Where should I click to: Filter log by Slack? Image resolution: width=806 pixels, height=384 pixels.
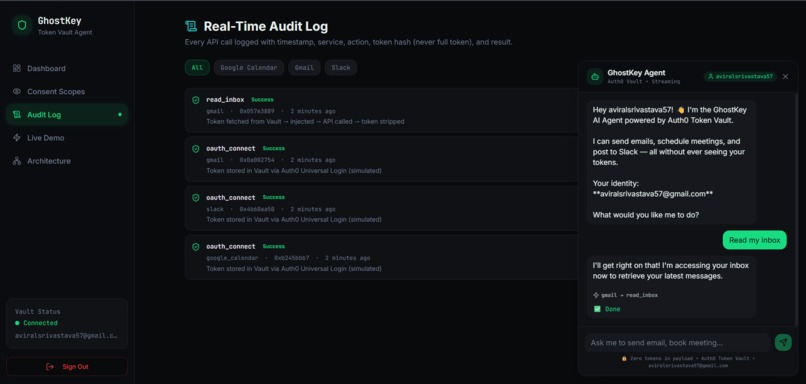(x=341, y=67)
